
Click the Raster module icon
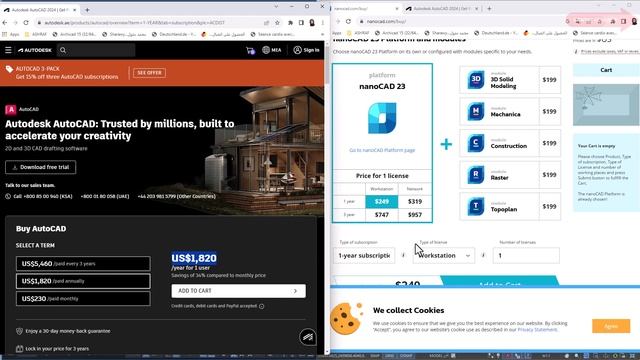(x=476, y=175)
